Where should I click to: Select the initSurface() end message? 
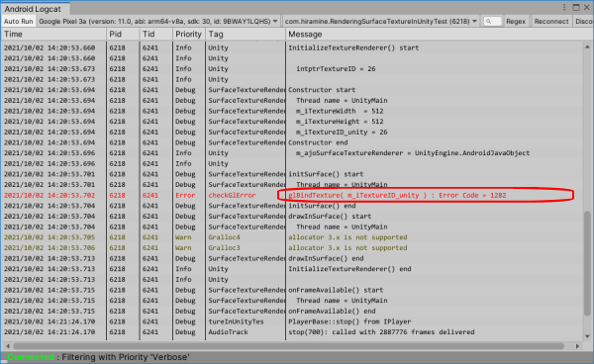tap(322, 206)
